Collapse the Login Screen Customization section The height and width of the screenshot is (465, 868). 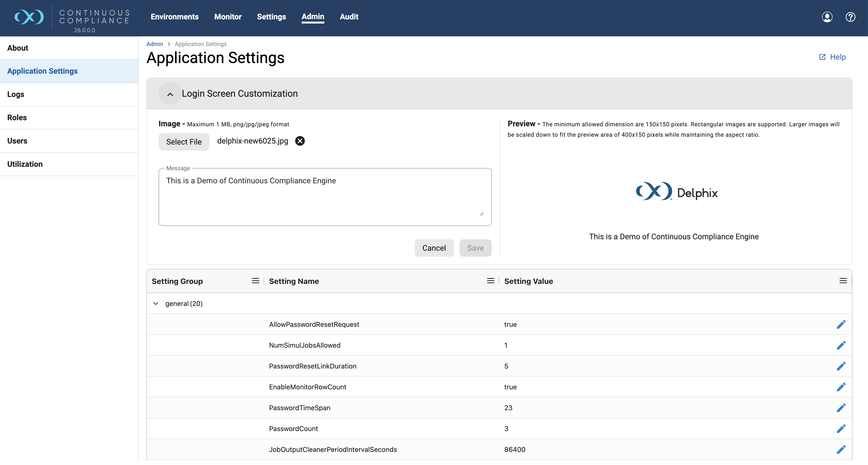pos(170,94)
